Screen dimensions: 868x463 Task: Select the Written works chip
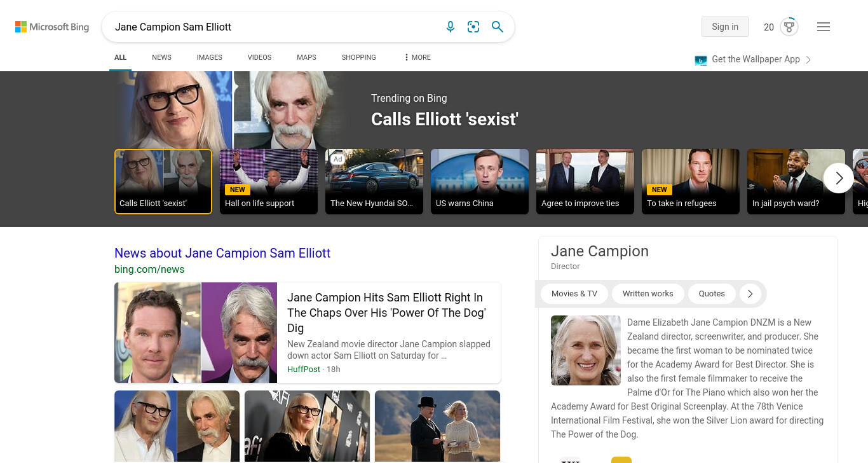pos(648,294)
